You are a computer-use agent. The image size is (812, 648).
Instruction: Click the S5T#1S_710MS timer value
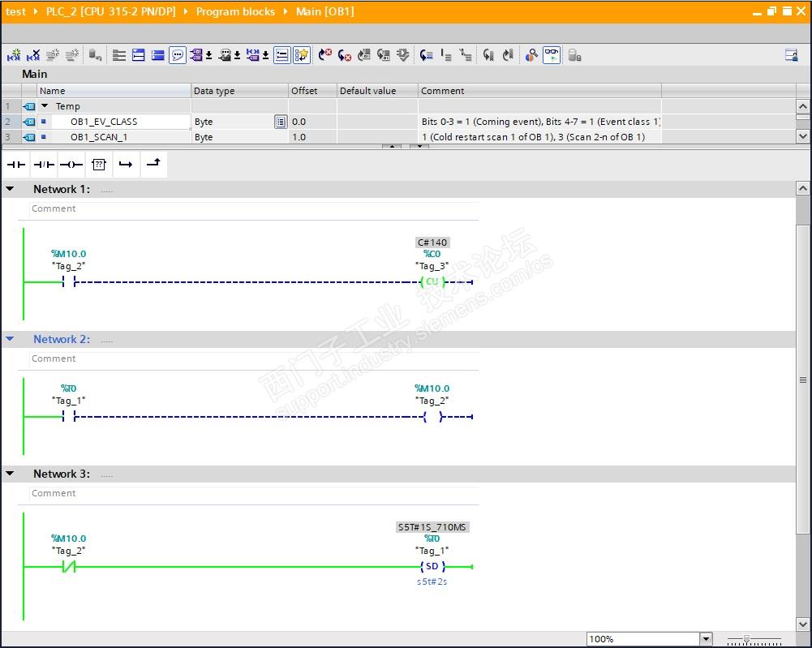coord(432,527)
